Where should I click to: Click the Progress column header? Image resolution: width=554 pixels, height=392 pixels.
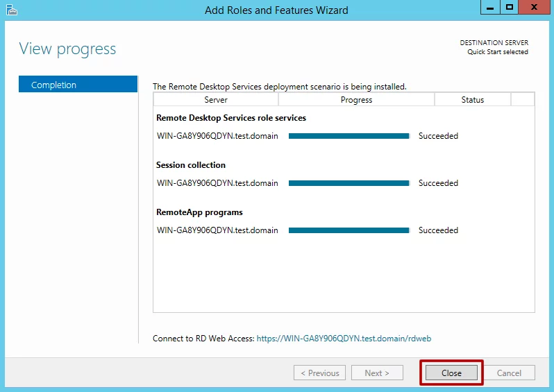(x=356, y=100)
